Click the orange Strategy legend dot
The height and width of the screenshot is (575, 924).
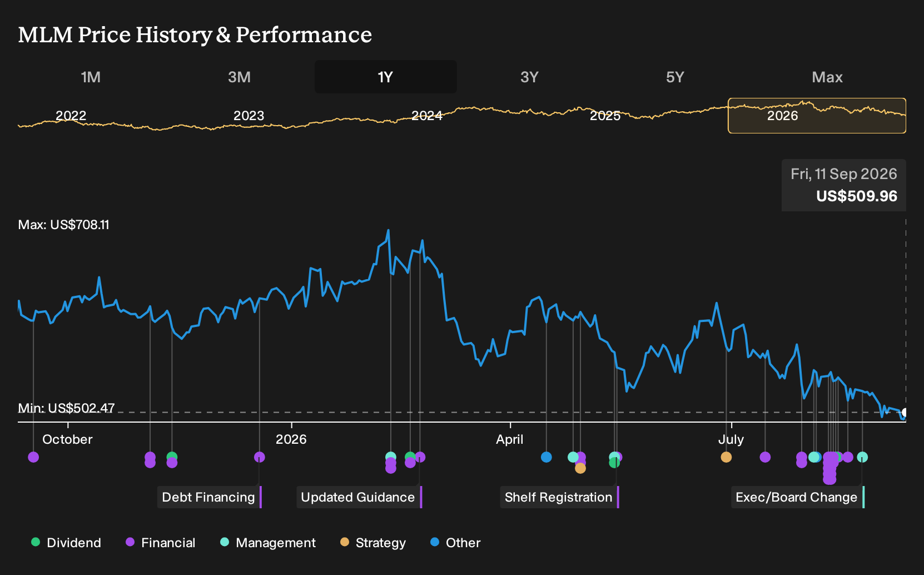point(345,542)
